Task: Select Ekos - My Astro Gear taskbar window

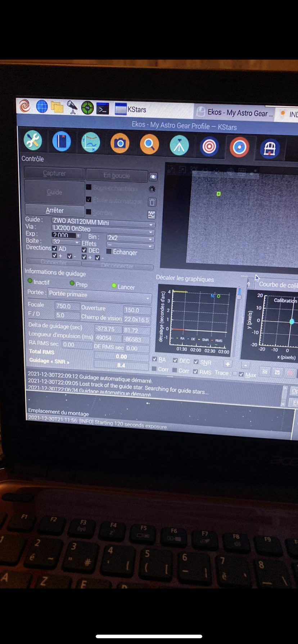Action: [x=234, y=112]
